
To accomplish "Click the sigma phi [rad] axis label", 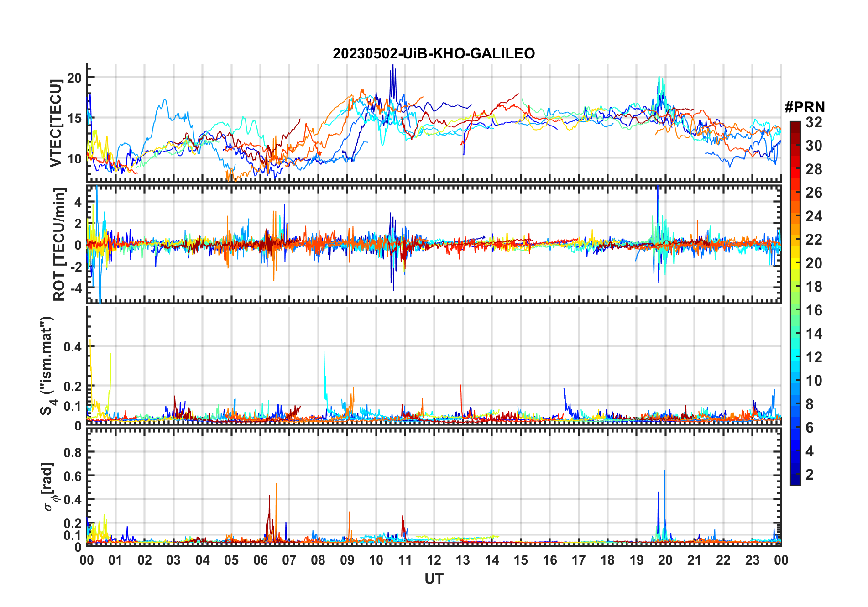I will (48, 487).
